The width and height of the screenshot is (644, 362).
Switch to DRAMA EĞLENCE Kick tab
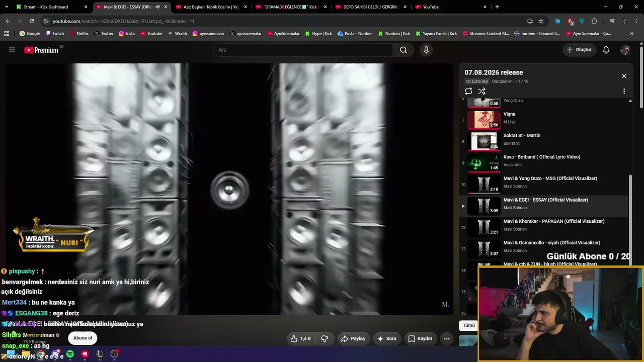click(x=290, y=7)
